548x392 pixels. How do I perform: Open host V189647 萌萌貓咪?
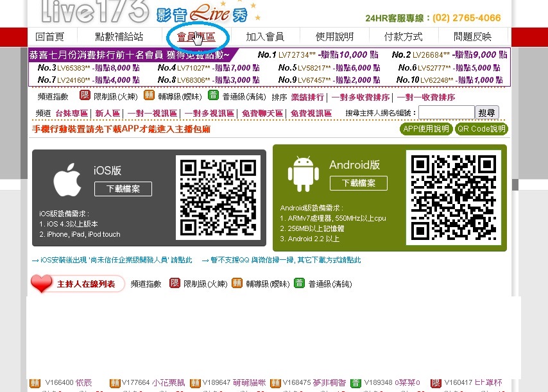click(x=234, y=383)
